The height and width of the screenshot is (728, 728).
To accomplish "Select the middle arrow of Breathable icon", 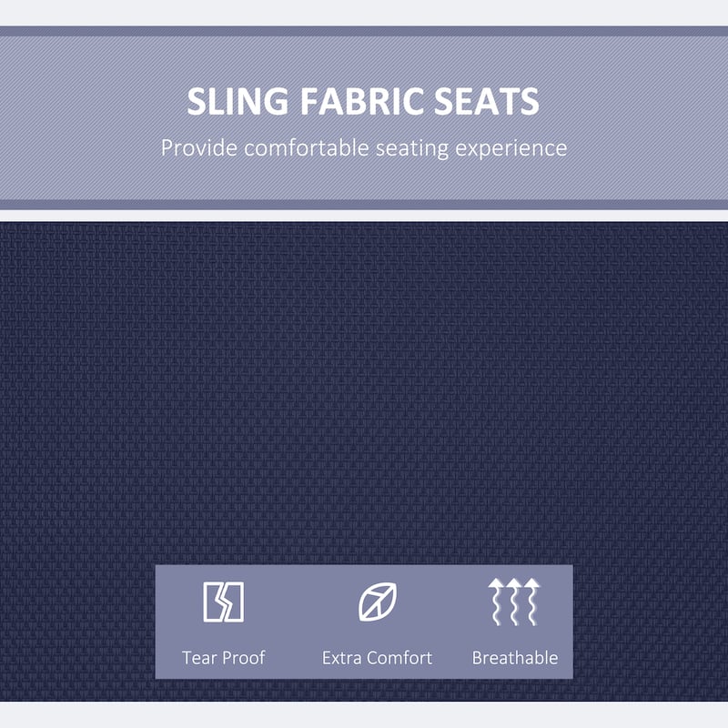I will click(514, 602).
